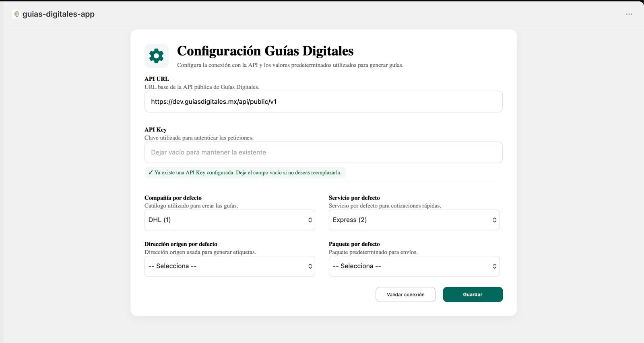Viewport: 644px width, 343px height.
Task: Click 'Catálogo utilizado para crear las guías' text
Action: 191,206
